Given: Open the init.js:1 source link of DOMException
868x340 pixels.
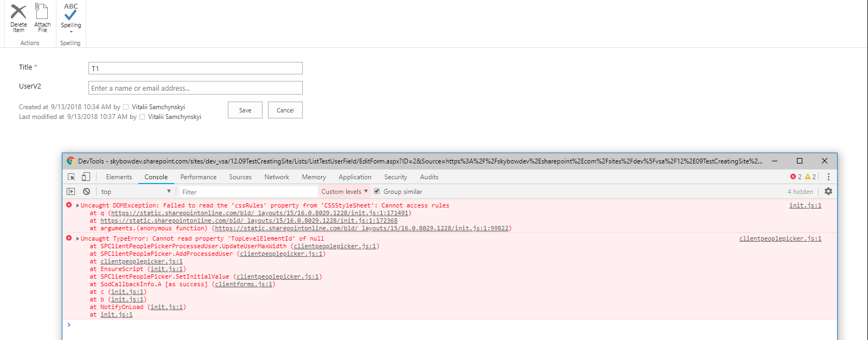Looking at the screenshot, I should (805, 205).
